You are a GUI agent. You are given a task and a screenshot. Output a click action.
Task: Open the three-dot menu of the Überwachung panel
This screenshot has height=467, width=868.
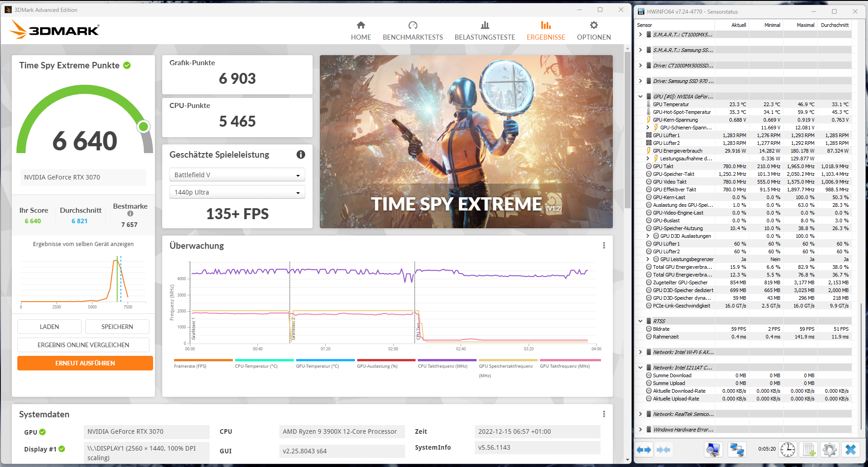[x=604, y=246]
